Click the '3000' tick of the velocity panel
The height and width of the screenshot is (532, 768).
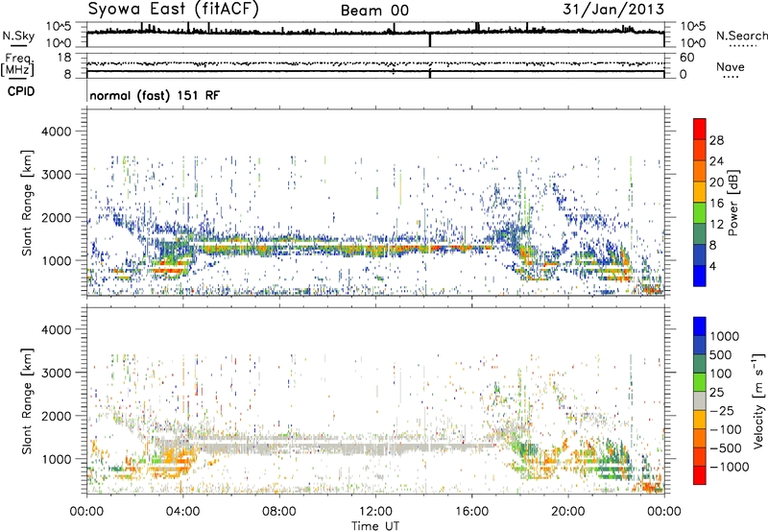[x=56, y=373]
